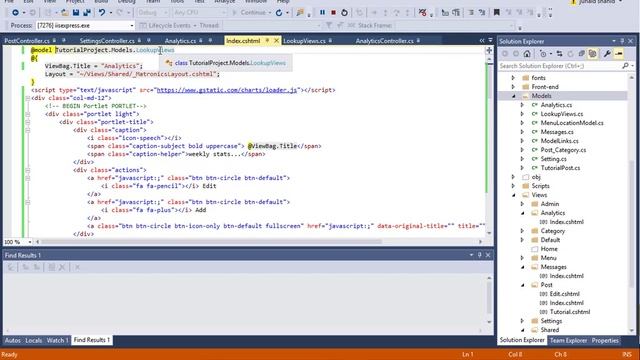Expand the Front-end folder
The width and height of the screenshot is (640, 360).
tap(513, 87)
